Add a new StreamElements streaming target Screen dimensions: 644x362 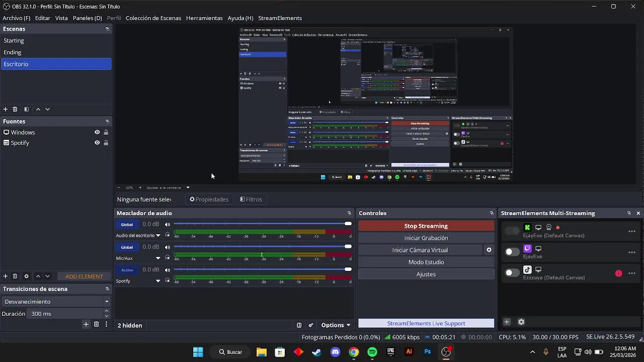[507, 322]
